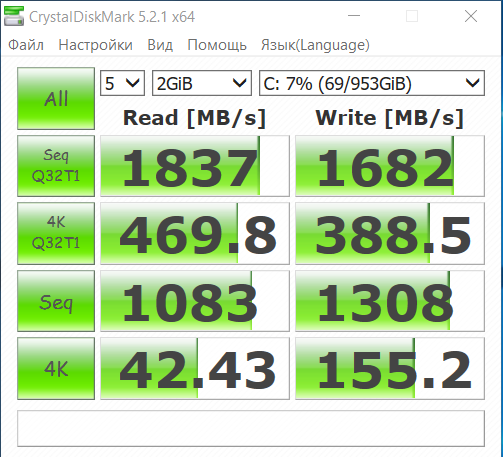The image size is (503, 457).
Task: Start the Seq Q32T1 test
Action: 56,166
